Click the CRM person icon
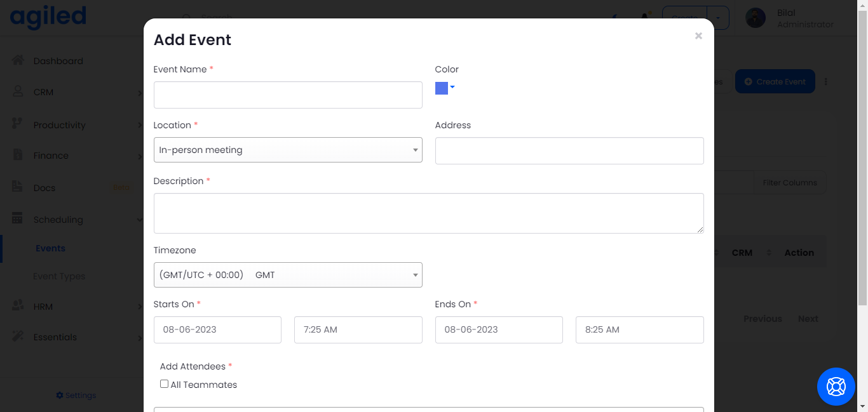The width and height of the screenshot is (868, 412). point(18,91)
